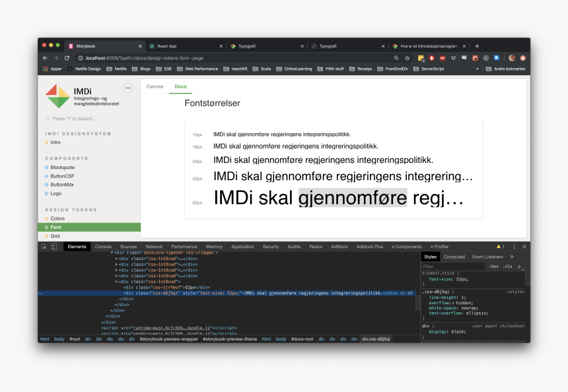Viewport: 568px width, 392px height.
Task: Select the Grid item in sidebar
Action: 55,236
